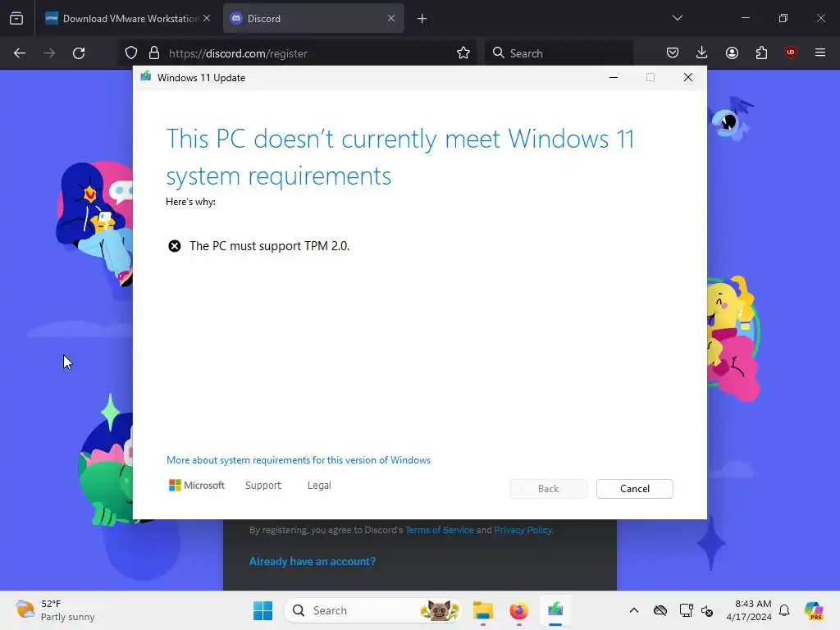Click the disabled Back button
This screenshot has width=840, height=630.
tap(549, 489)
